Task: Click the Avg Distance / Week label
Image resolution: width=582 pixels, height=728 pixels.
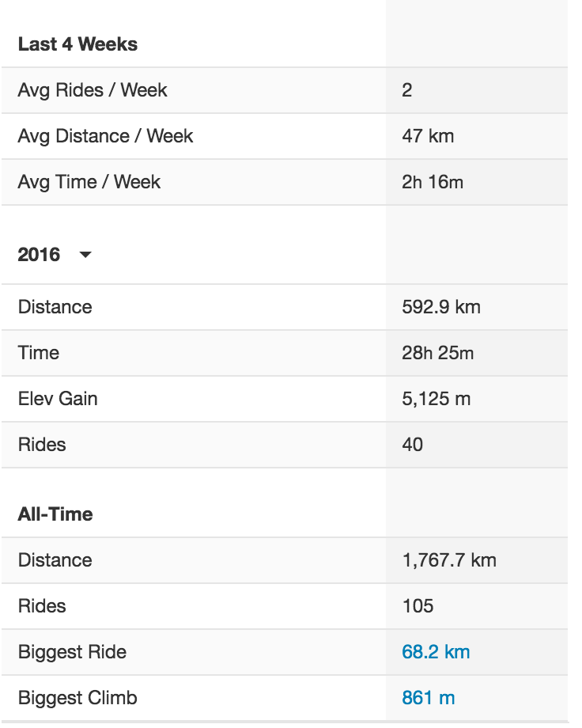Action: (105, 136)
